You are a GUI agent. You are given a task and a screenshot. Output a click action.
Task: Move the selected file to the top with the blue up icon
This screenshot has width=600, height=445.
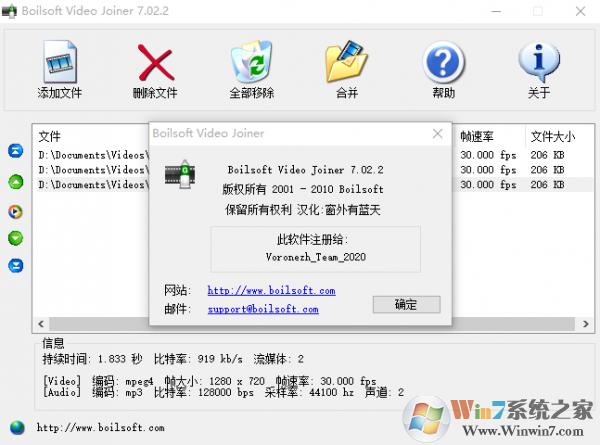pos(16,151)
